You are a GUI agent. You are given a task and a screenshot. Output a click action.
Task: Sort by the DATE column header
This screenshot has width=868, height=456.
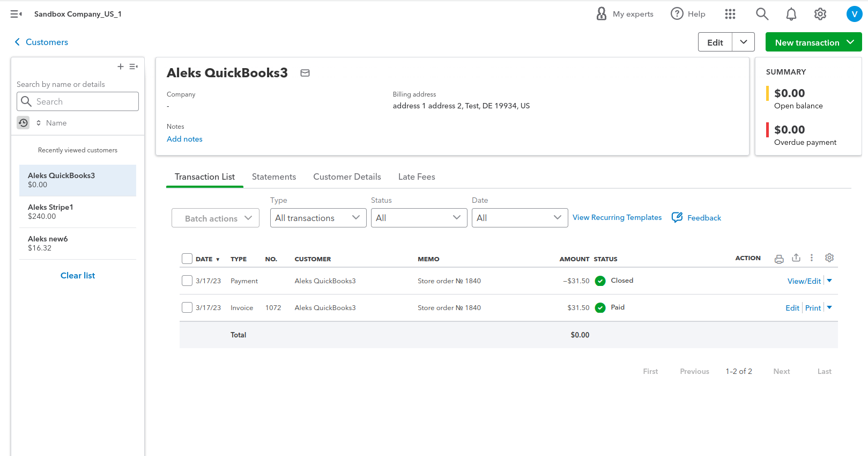point(207,259)
